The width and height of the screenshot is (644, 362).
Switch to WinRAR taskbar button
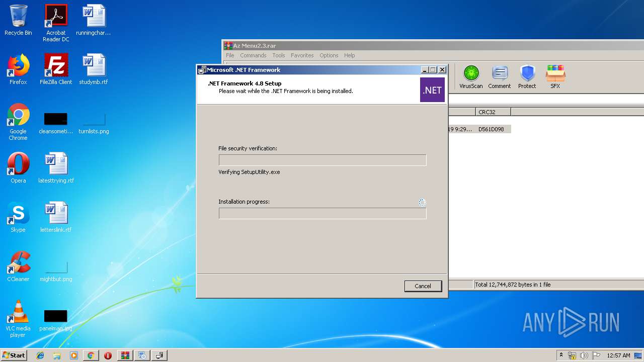pyautogui.click(x=125, y=355)
